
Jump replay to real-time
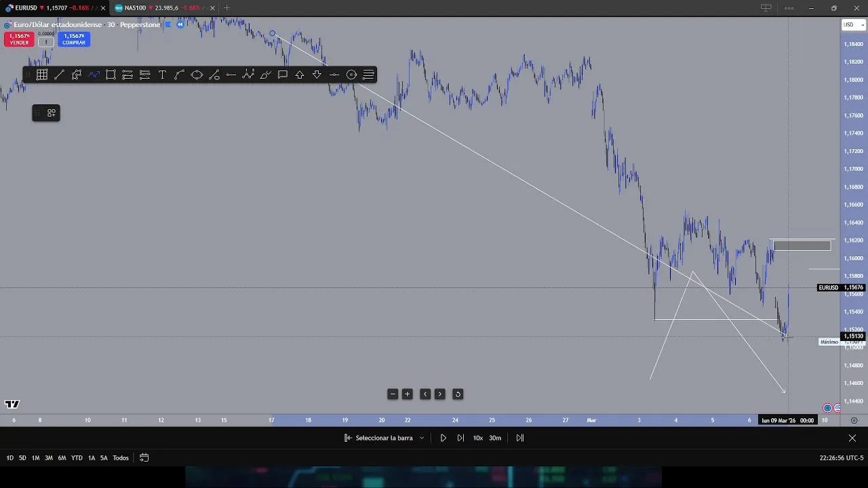click(x=520, y=438)
